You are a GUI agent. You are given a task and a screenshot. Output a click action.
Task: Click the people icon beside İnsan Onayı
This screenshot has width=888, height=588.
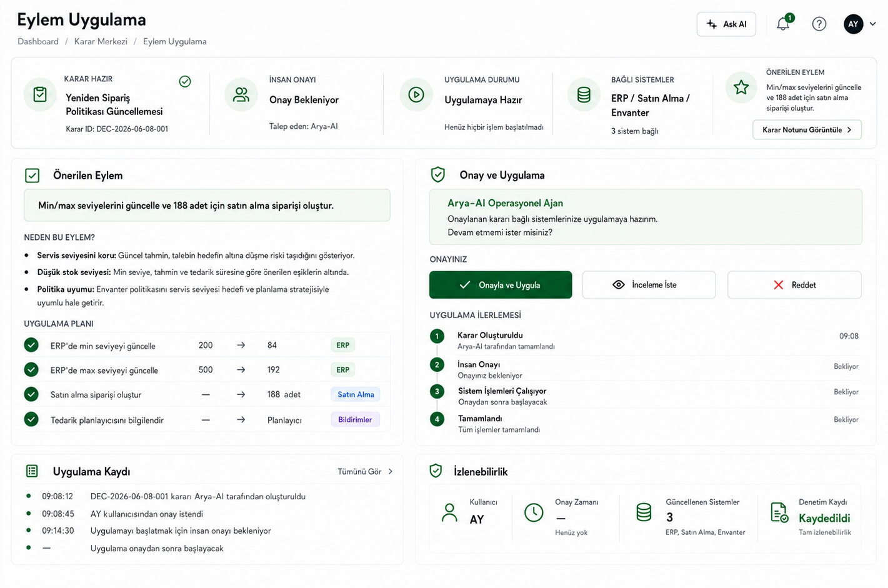click(241, 94)
